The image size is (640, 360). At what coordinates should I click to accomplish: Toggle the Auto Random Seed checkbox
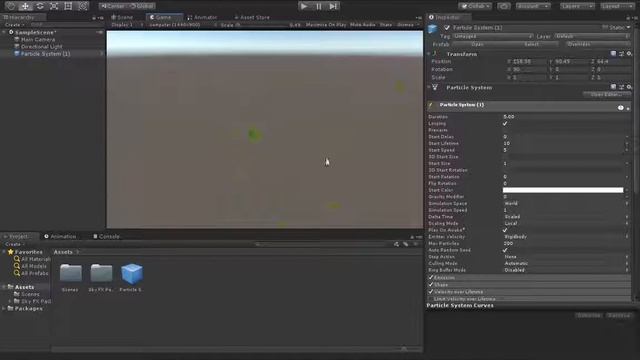click(505, 250)
